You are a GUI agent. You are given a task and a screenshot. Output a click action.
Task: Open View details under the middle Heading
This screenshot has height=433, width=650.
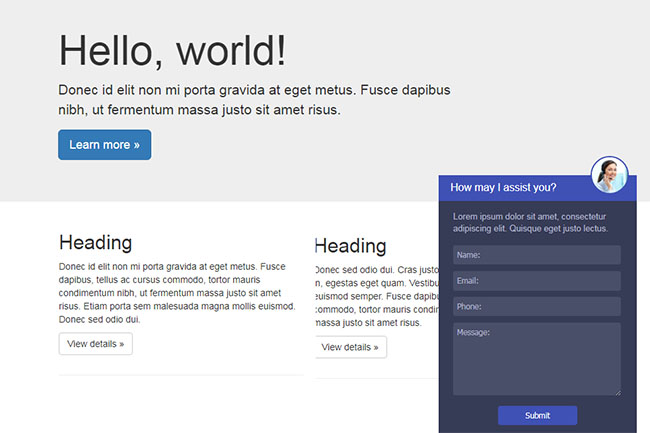[351, 347]
